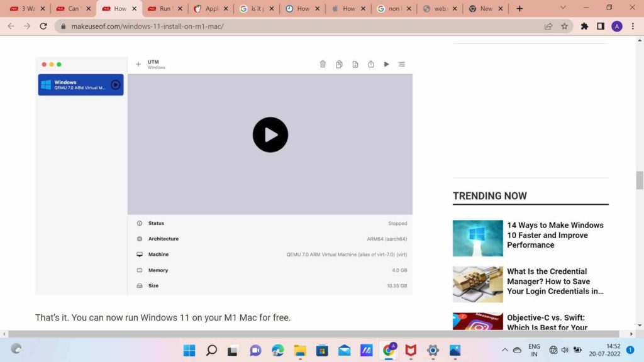This screenshot has height=362, width=644.
Task: Reload the current page
Action: [43, 26]
